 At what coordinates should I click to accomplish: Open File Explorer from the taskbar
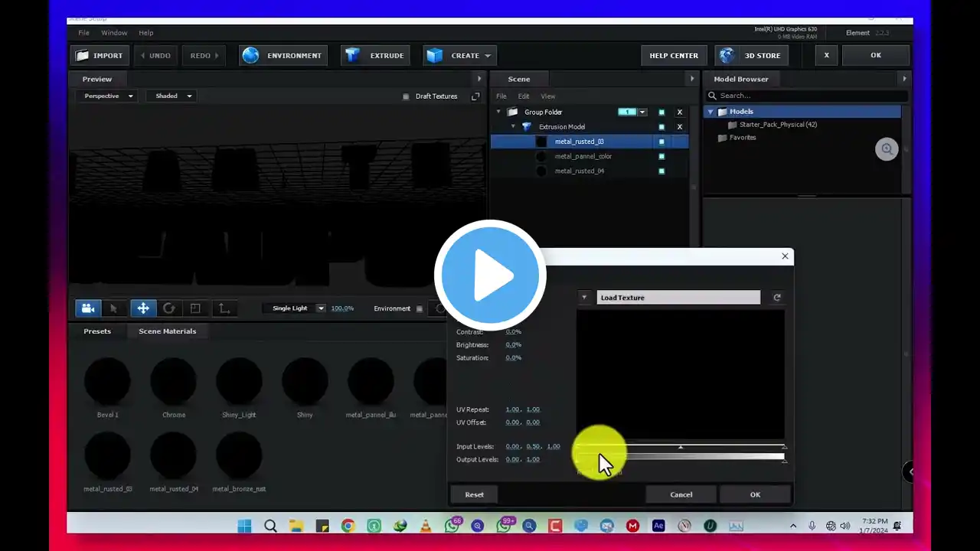296,526
